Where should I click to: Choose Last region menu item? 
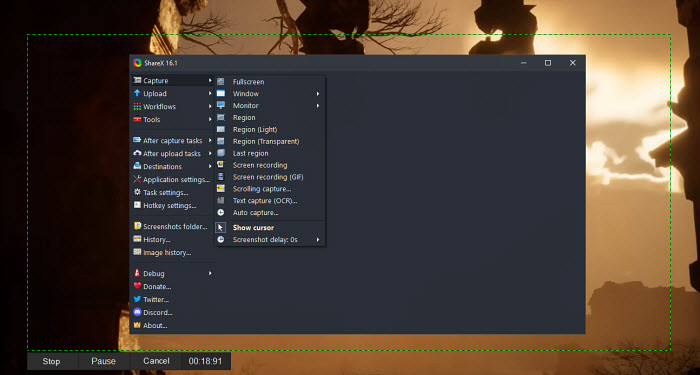point(270,153)
